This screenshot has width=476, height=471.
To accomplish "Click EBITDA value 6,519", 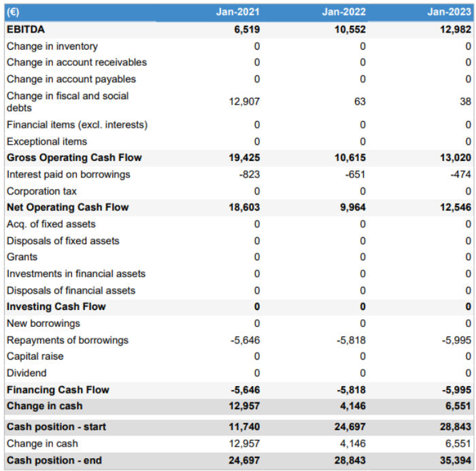I will [x=247, y=29].
